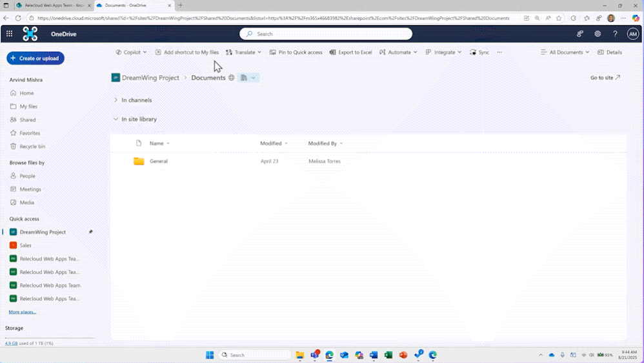Viewport: 644px width, 363px height.
Task: Click the 4.9 GB storage link
Action: (x=11, y=343)
